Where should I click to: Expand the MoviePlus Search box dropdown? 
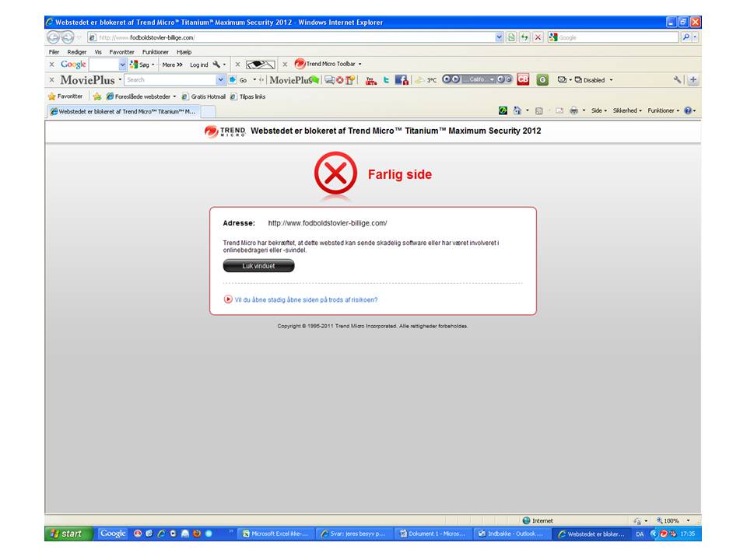(x=220, y=80)
